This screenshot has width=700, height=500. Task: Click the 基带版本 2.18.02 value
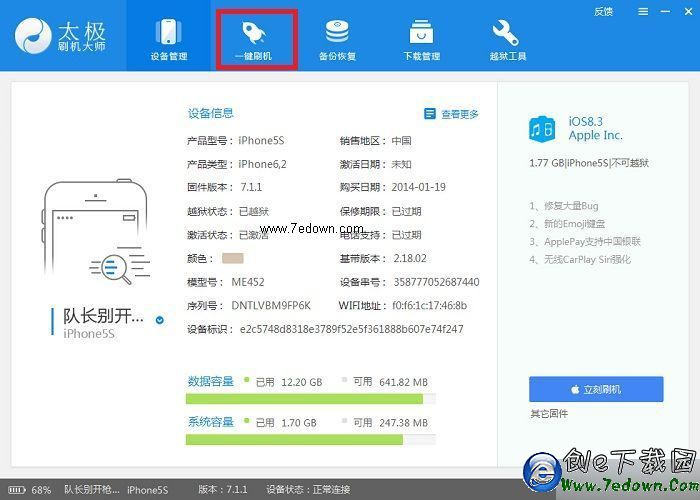(x=410, y=258)
